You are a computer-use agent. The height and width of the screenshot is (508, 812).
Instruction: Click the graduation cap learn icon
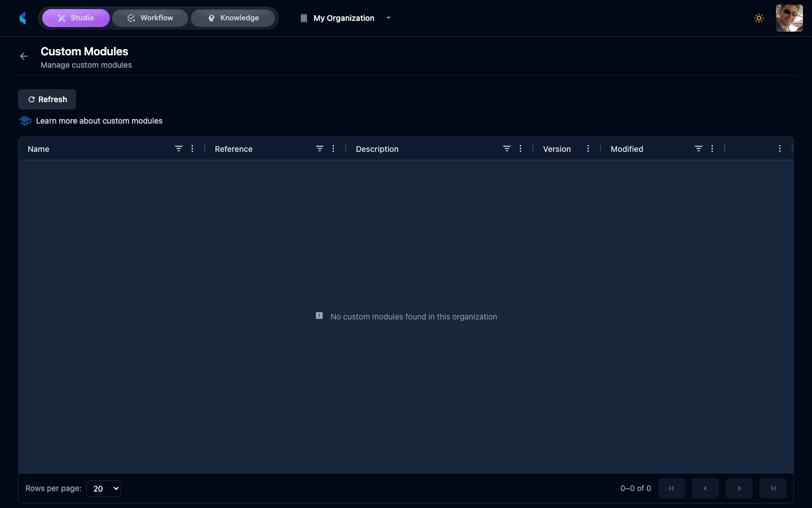tap(25, 121)
